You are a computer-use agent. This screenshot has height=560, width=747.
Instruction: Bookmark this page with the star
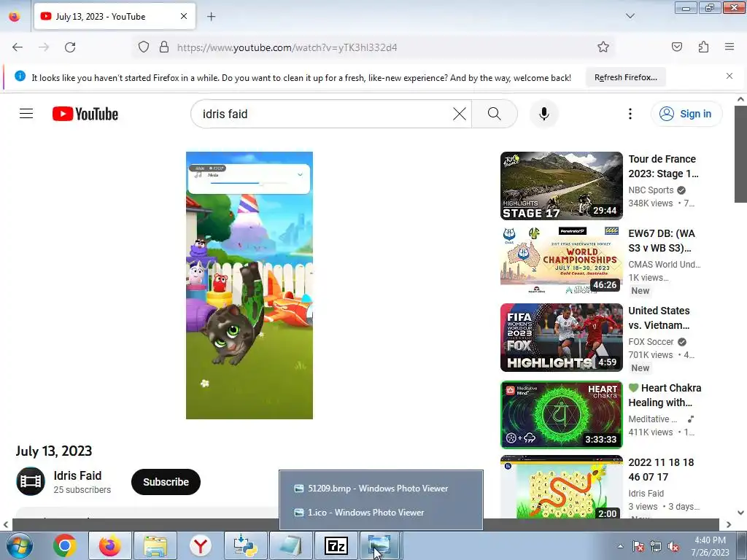(603, 47)
